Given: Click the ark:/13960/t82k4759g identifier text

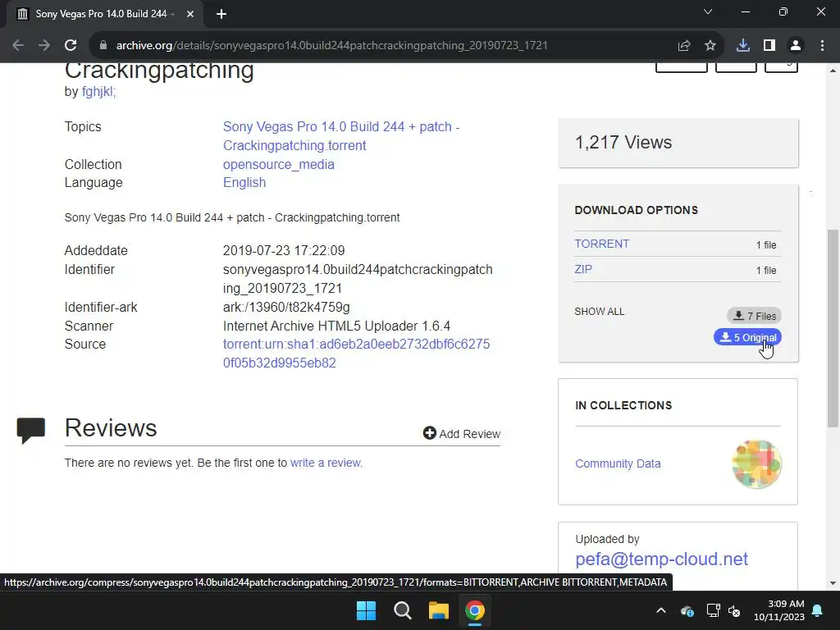Looking at the screenshot, I should pyautogui.click(x=286, y=308).
